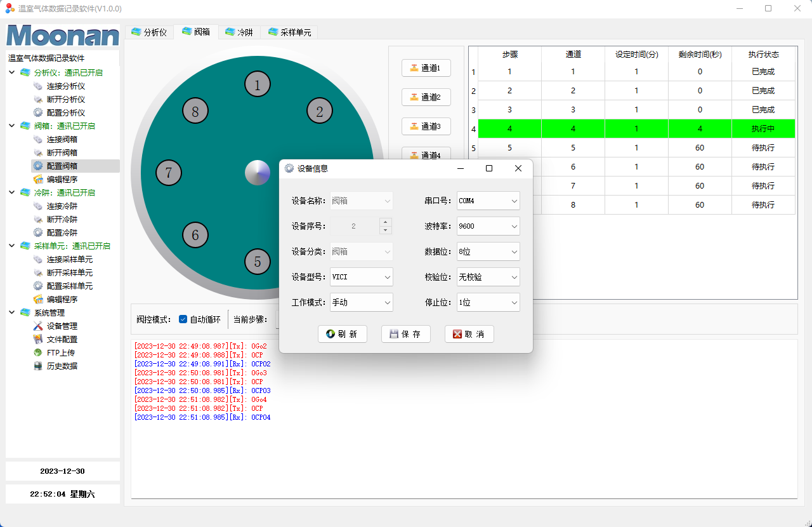Image resolution: width=812 pixels, height=527 pixels.
Task: Select the 已完成 cell in row 1
Action: coord(763,72)
